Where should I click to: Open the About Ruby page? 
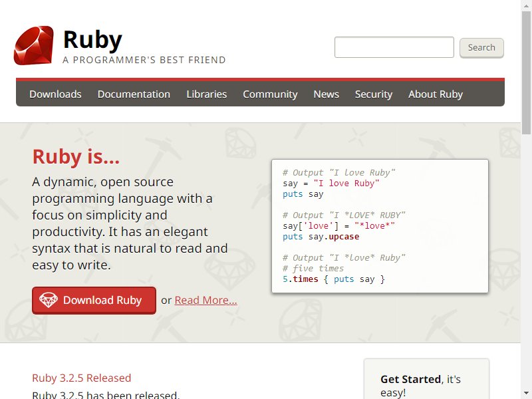click(x=436, y=94)
